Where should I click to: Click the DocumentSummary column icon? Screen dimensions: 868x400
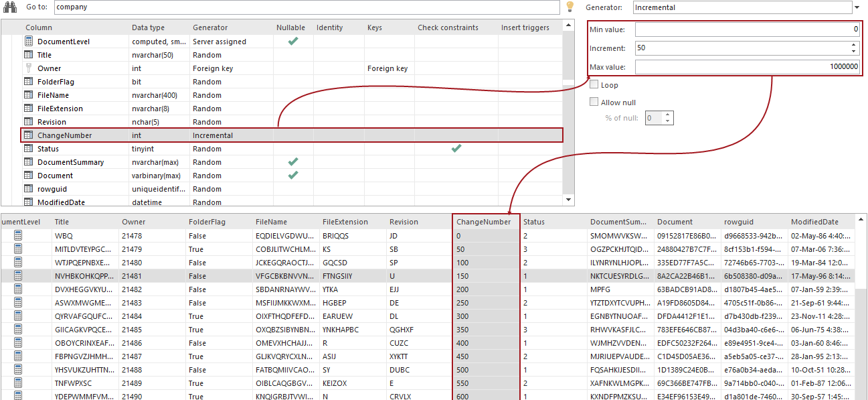[29, 162]
